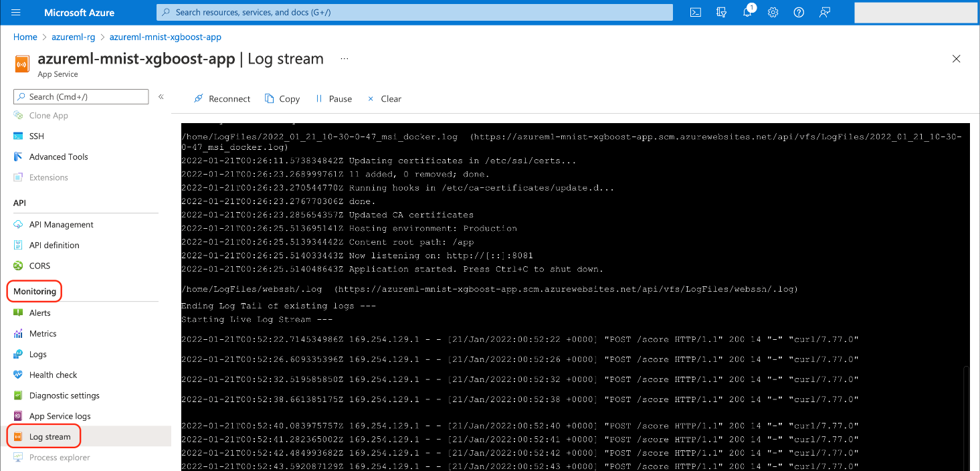The width and height of the screenshot is (980, 471).
Task: Click the Alerts icon in sidebar
Action: [x=18, y=313]
